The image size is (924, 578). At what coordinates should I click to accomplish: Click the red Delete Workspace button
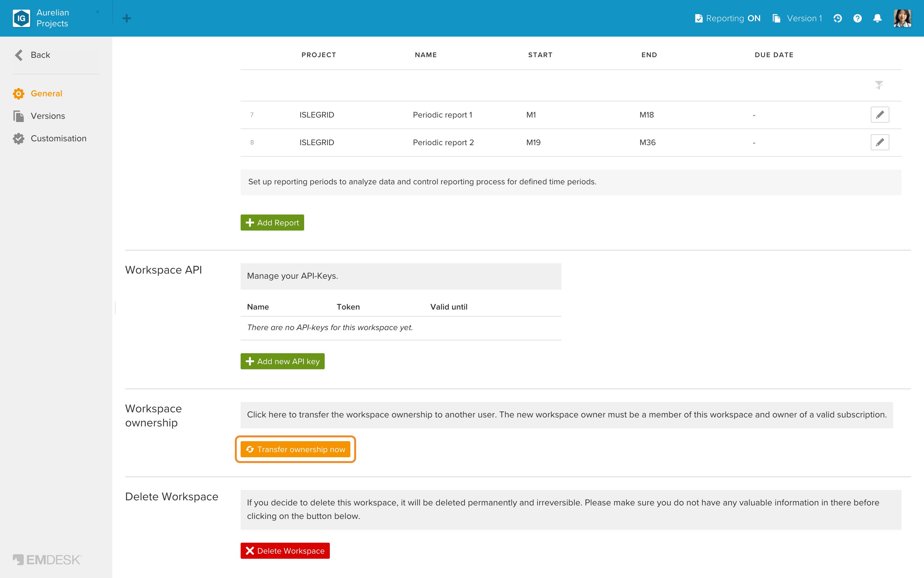point(285,551)
